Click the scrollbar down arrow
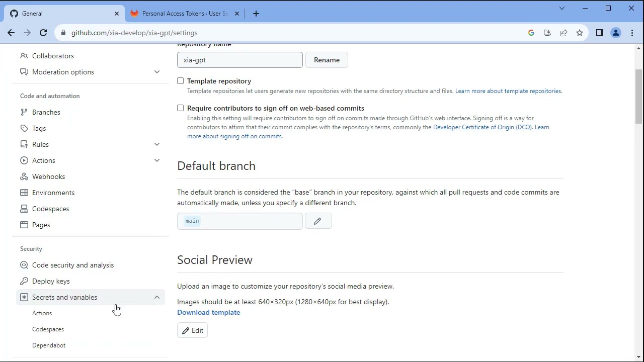 coord(639,357)
